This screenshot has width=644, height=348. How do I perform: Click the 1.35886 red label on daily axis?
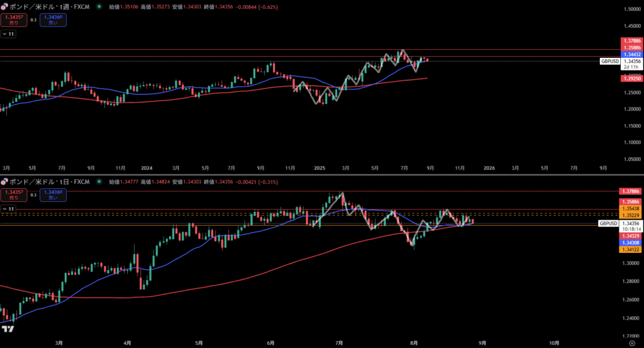(630, 202)
